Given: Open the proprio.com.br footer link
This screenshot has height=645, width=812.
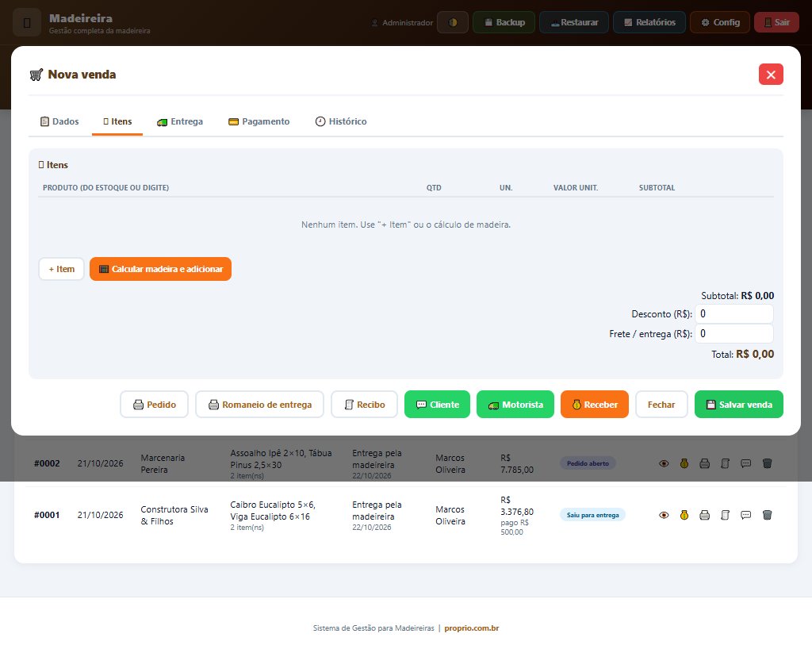Looking at the screenshot, I should point(471,628).
